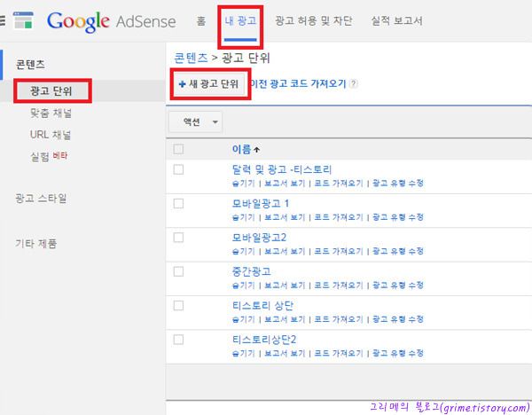Check the 티스토리상단2 row checkbox
Viewport: 532px width, 415px height.
tap(178, 340)
